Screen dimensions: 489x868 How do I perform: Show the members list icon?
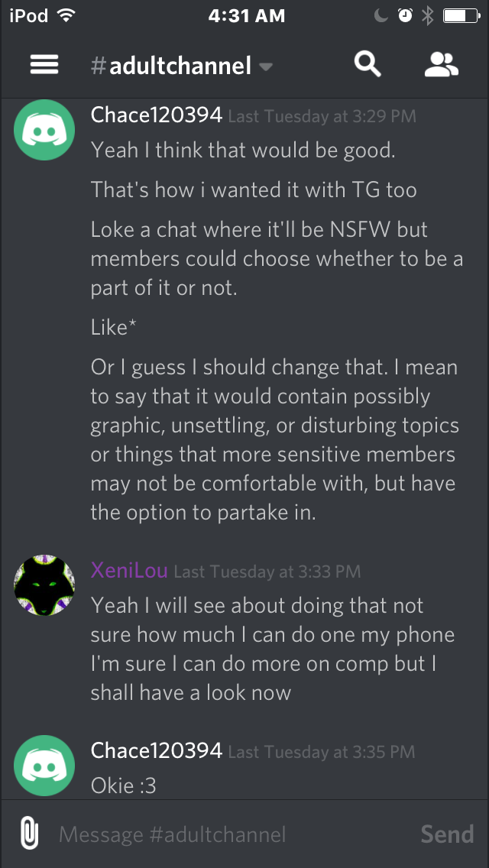442,65
